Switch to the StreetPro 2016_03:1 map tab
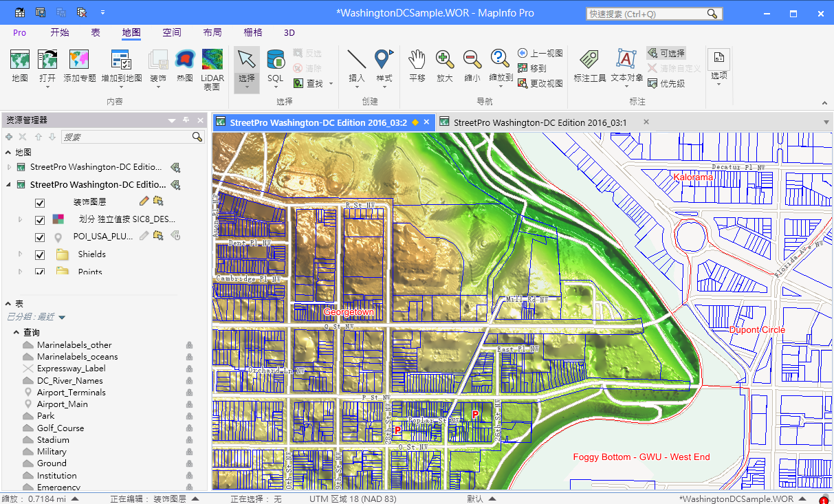 point(540,122)
